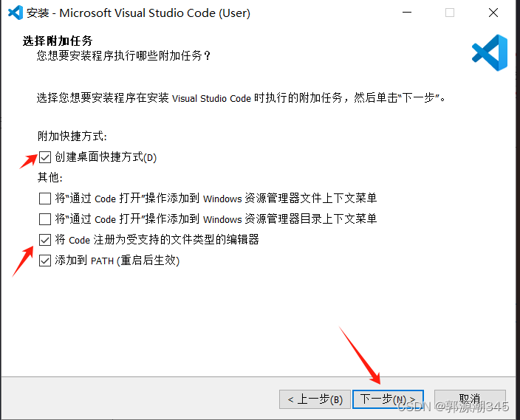Enable file context menu 'Open with Code' checkbox

(x=45, y=199)
